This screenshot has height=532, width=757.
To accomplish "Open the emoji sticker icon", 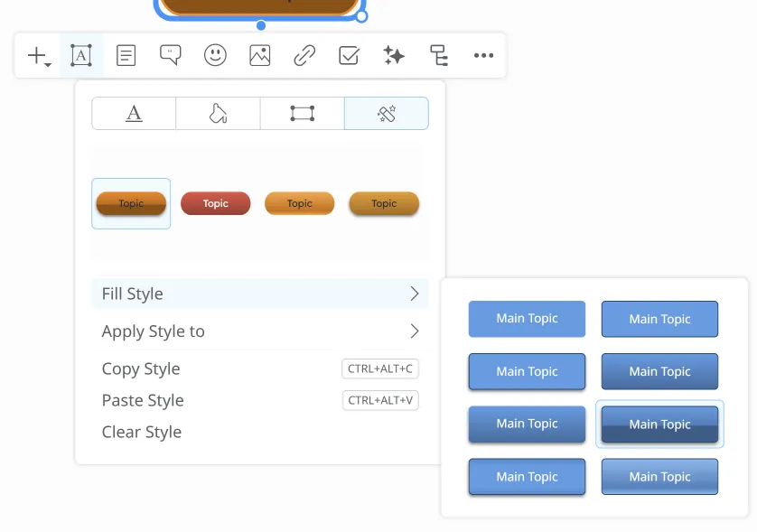I will (x=215, y=56).
